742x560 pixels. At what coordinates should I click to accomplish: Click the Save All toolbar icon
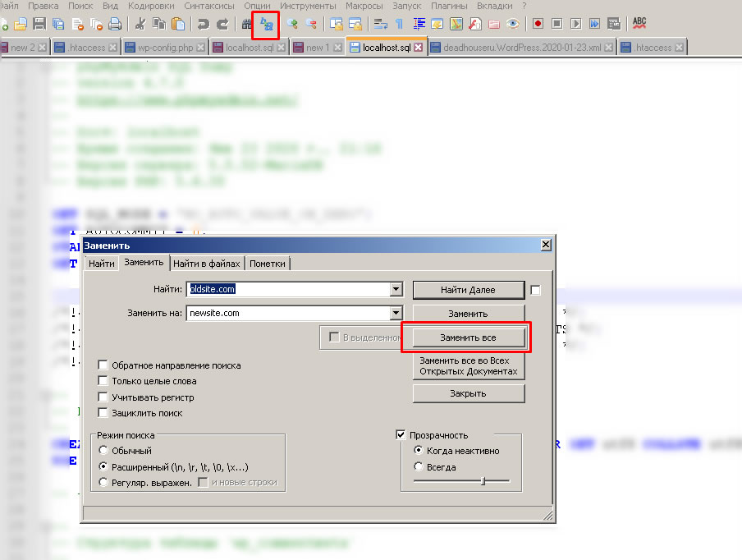click(x=58, y=24)
